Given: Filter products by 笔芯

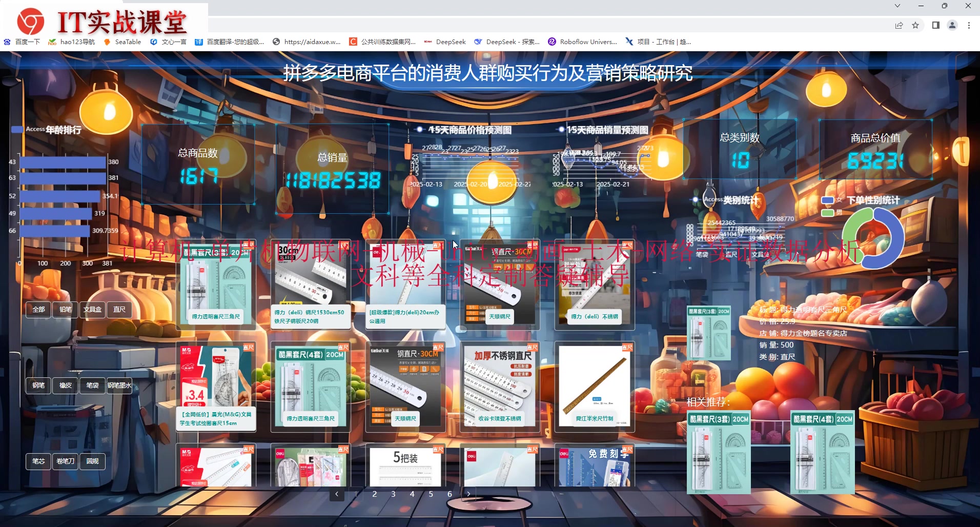Looking at the screenshot, I should coord(38,461).
